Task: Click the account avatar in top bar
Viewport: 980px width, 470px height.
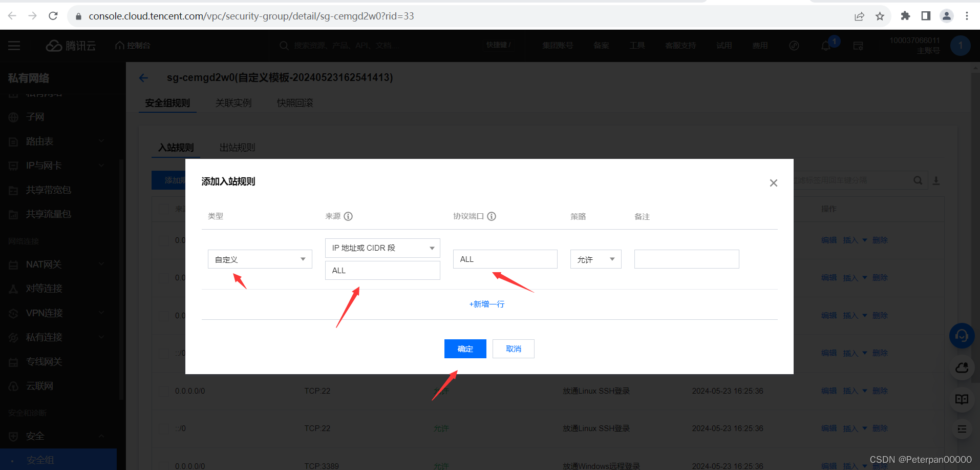Action: click(x=960, y=46)
